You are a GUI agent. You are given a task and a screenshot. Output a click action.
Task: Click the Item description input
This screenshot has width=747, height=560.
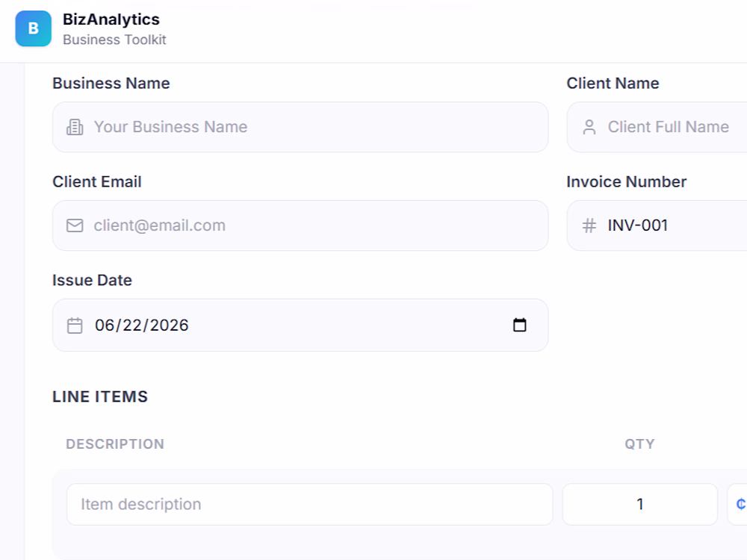(310, 504)
